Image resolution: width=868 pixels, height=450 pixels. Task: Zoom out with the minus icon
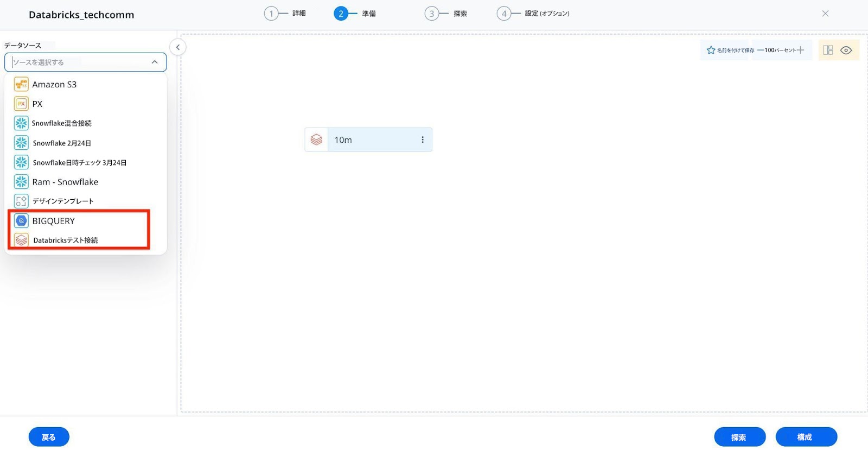pyautogui.click(x=761, y=50)
